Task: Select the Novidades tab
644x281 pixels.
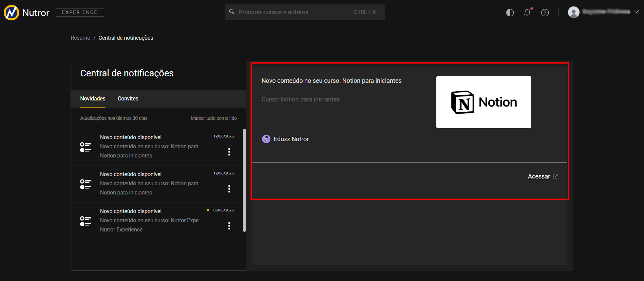Action: tap(93, 98)
